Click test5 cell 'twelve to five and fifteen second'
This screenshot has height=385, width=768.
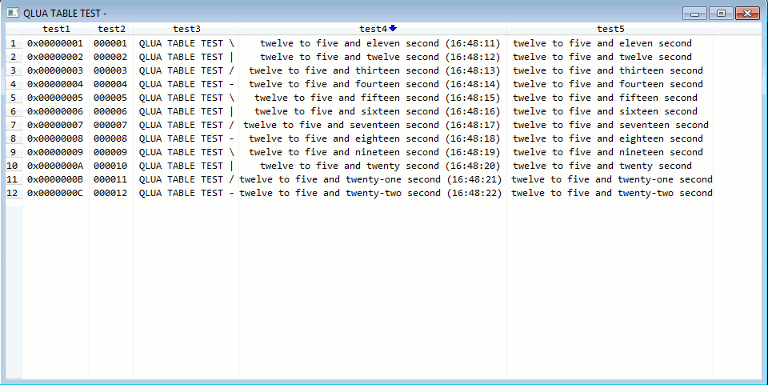pyautogui.click(x=610, y=97)
